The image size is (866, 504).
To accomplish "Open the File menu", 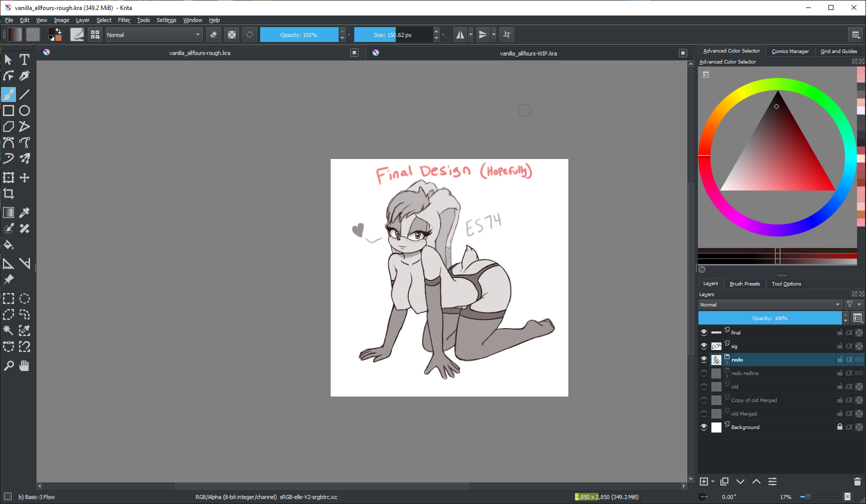I will [x=9, y=20].
